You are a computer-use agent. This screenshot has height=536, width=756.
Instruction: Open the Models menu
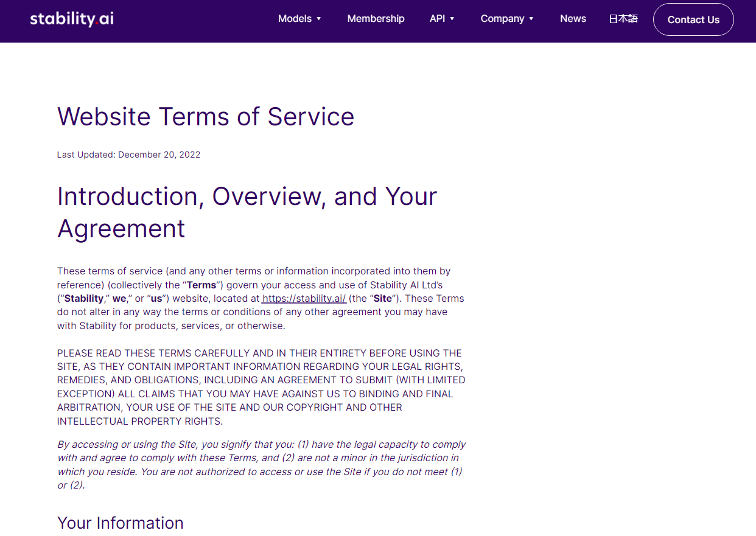pyautogui.click(x=295, y=19)
